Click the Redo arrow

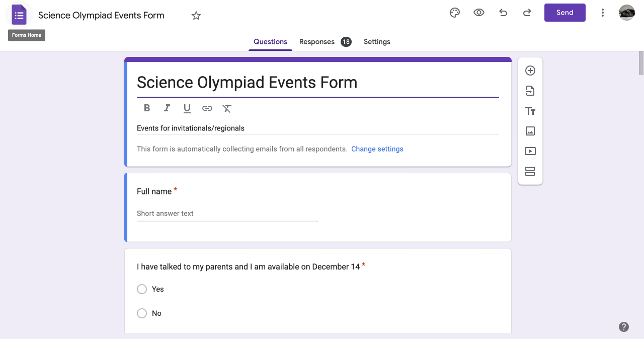(x=527, y=13)
